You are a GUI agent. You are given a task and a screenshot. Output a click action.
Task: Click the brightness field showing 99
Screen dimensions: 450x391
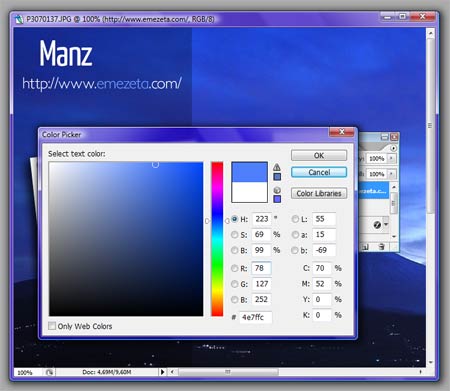coord(262,250)
